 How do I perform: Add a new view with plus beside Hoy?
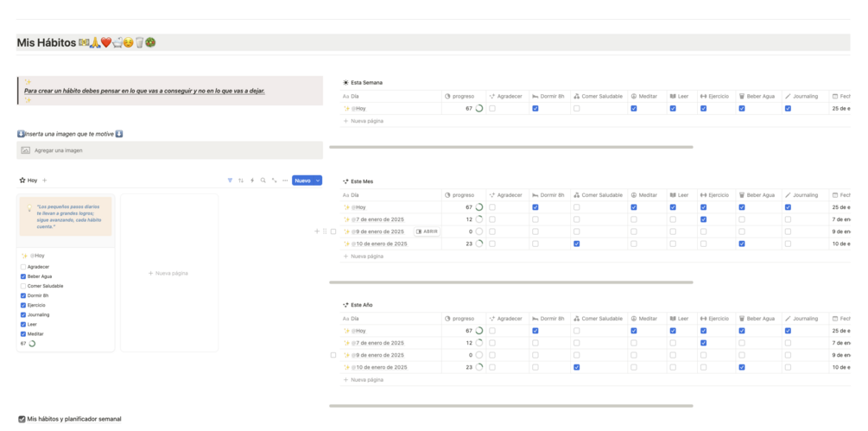coord(45,181)
